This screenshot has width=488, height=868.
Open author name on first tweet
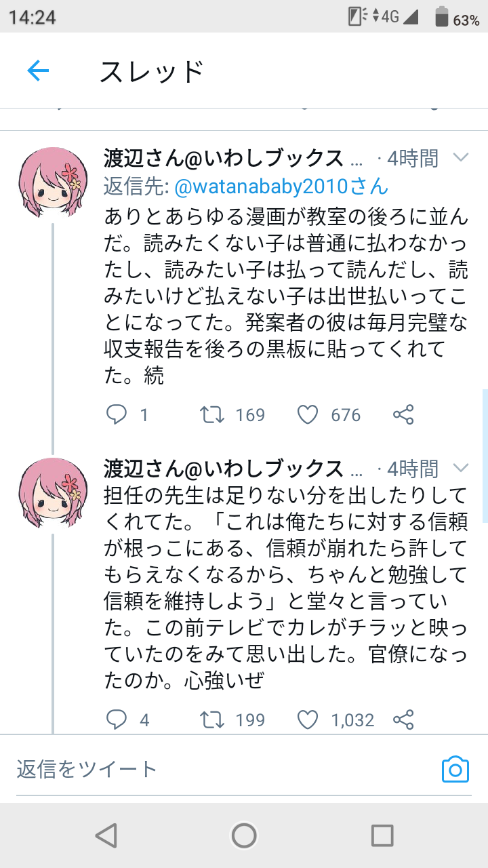pos(224,159)
